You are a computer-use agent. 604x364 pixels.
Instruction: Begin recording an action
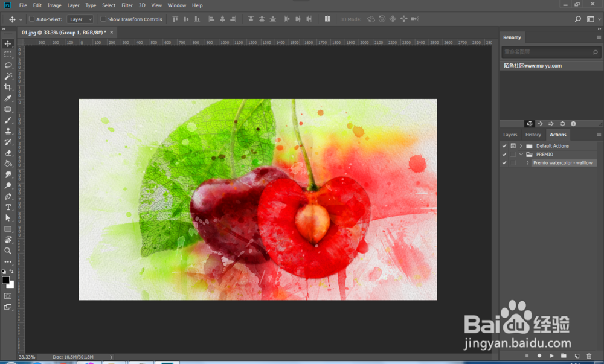click(x=539, y=356)
